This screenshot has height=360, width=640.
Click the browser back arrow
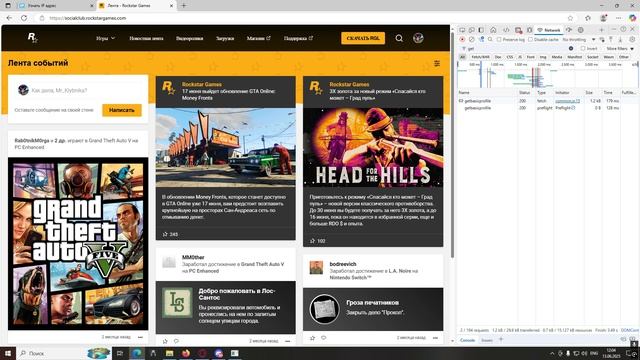(x=9, y=18)
